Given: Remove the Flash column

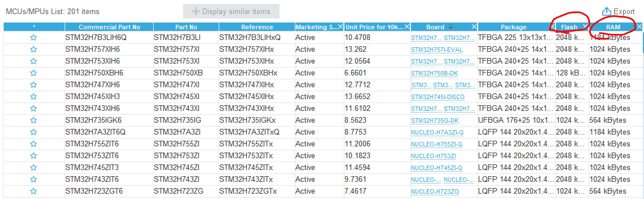Looking at the screenshot, I should (585, 26).
